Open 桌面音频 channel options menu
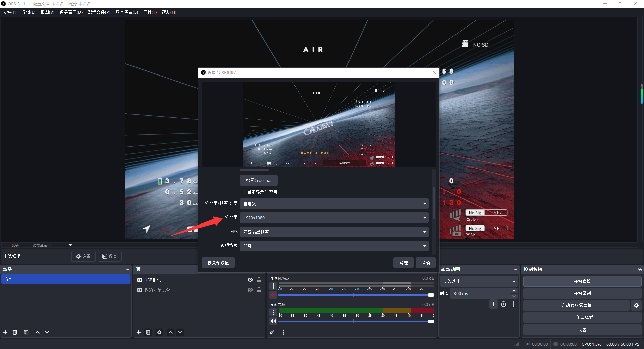The height and width of the screenshot is (349, 644). [273, 312]
